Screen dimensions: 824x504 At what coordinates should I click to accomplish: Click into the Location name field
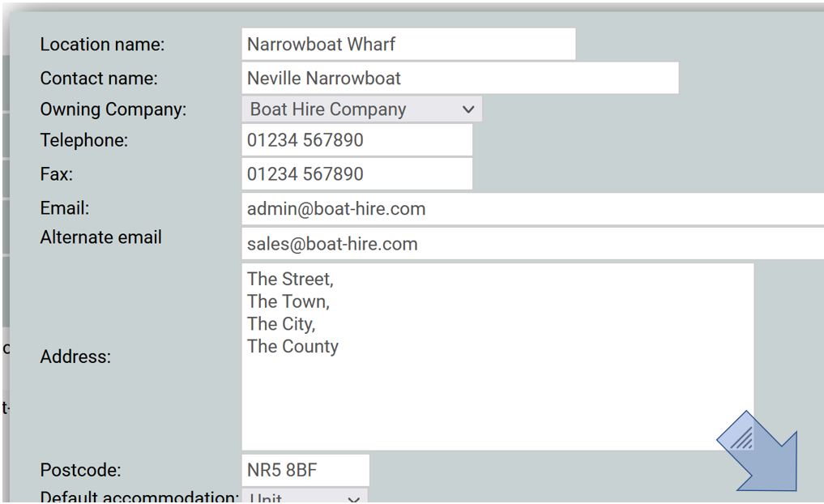[408, 45]
